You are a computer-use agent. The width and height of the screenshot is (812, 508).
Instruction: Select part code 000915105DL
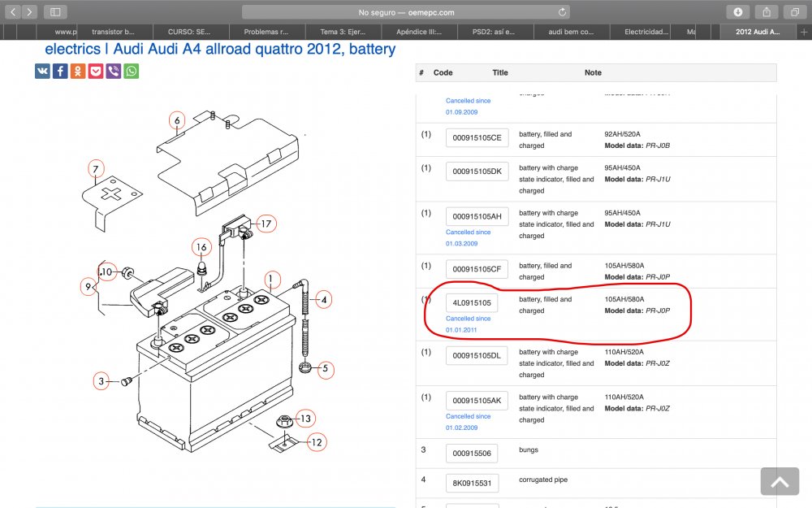(x=477, y=356)
